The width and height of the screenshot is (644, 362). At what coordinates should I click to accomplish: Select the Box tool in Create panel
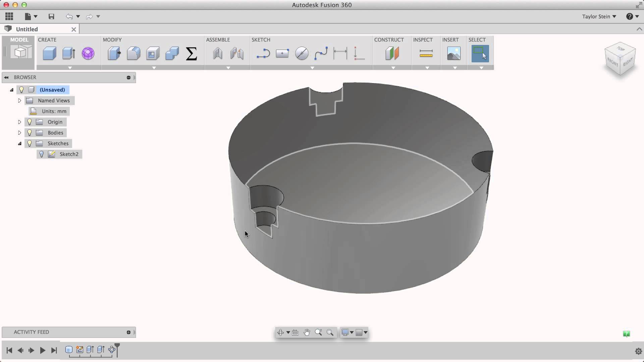[x=49, y=53]
